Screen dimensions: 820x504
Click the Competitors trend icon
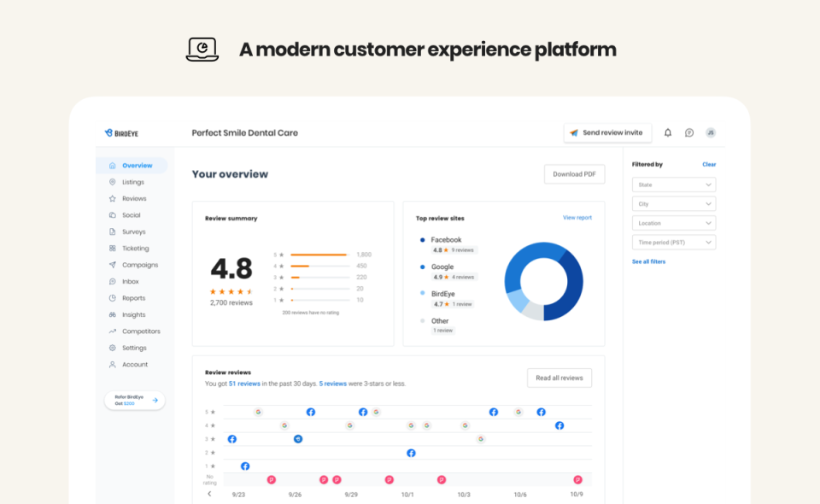(112, 331)
